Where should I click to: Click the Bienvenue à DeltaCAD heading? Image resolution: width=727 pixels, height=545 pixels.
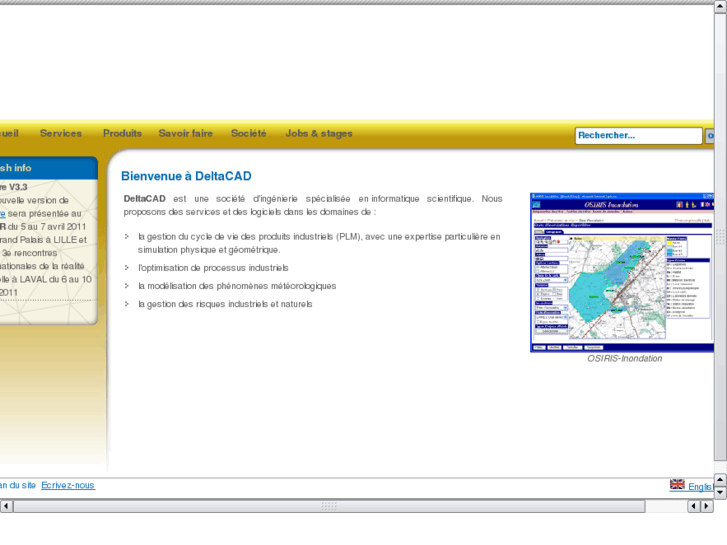186,176
